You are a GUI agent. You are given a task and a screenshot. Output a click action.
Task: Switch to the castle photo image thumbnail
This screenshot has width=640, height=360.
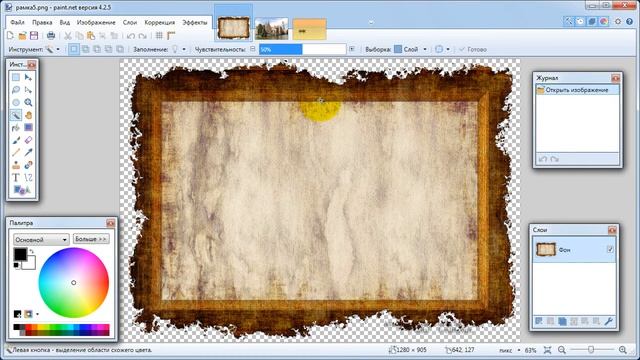coord(271,29)
